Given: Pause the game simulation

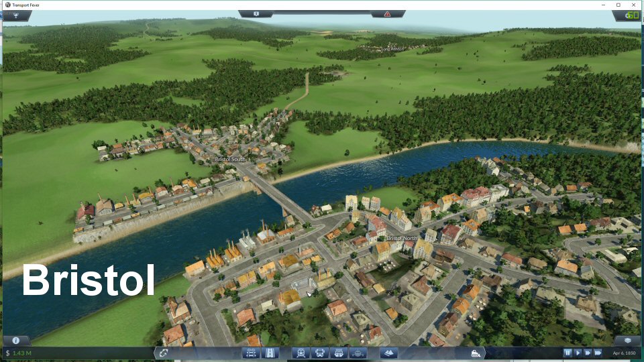Looking at the screenshot, I should point(568,353).
